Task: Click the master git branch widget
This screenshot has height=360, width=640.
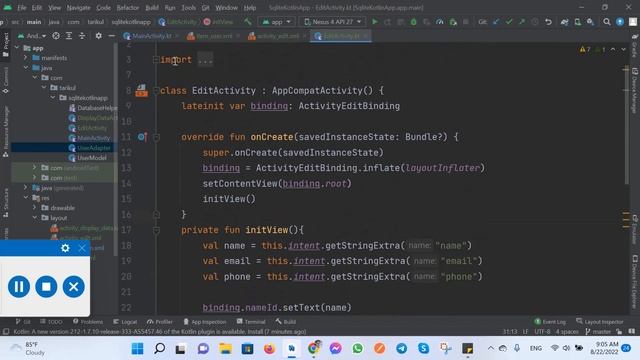Action: coord(598,331)
